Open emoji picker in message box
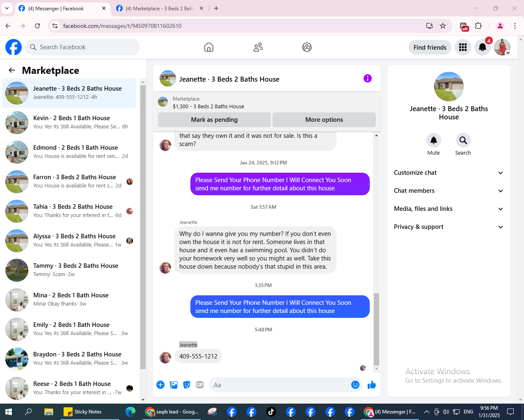 point(355,385)
